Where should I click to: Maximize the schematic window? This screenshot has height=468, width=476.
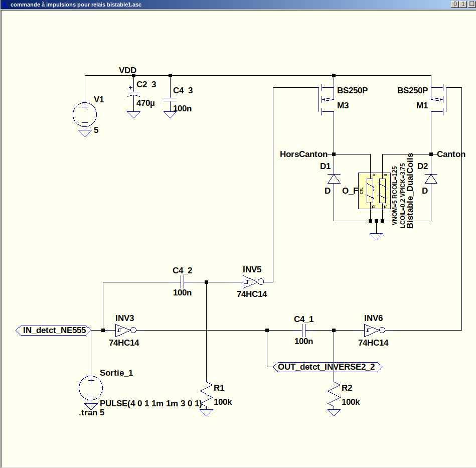pos(463,4)
